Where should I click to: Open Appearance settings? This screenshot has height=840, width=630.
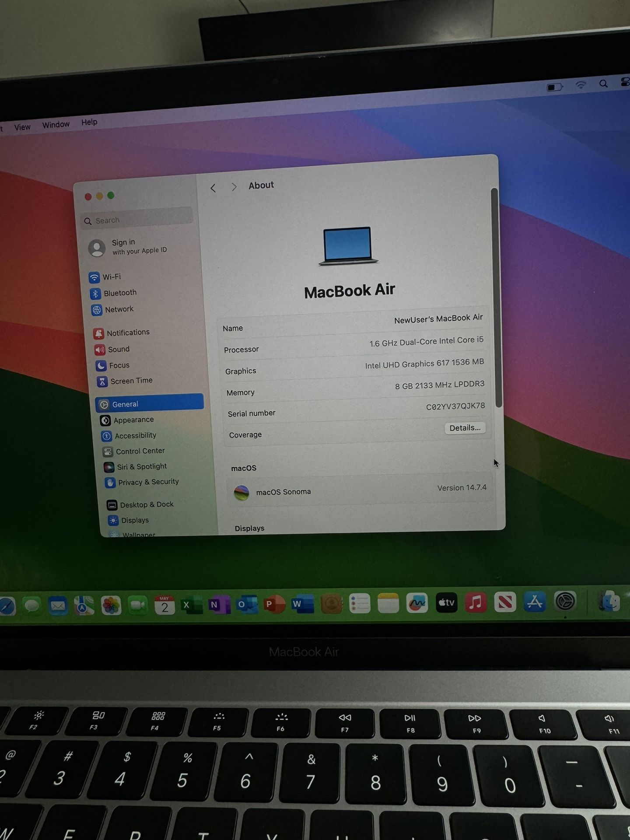(127, 420)
